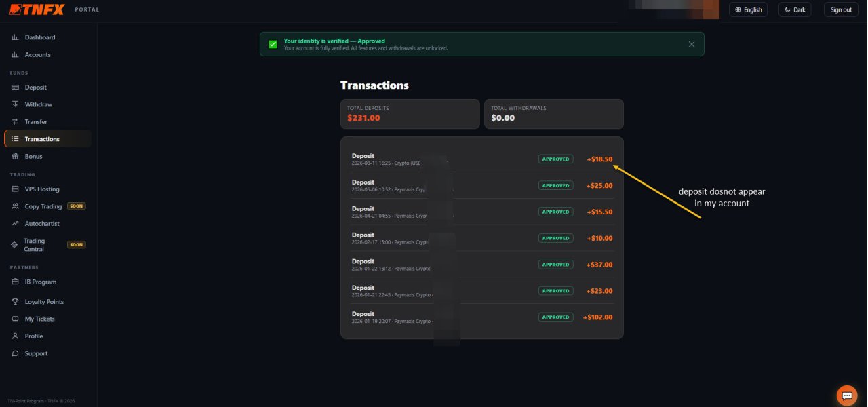Open the Dashboard icon in sidebar

pos(15,37)
